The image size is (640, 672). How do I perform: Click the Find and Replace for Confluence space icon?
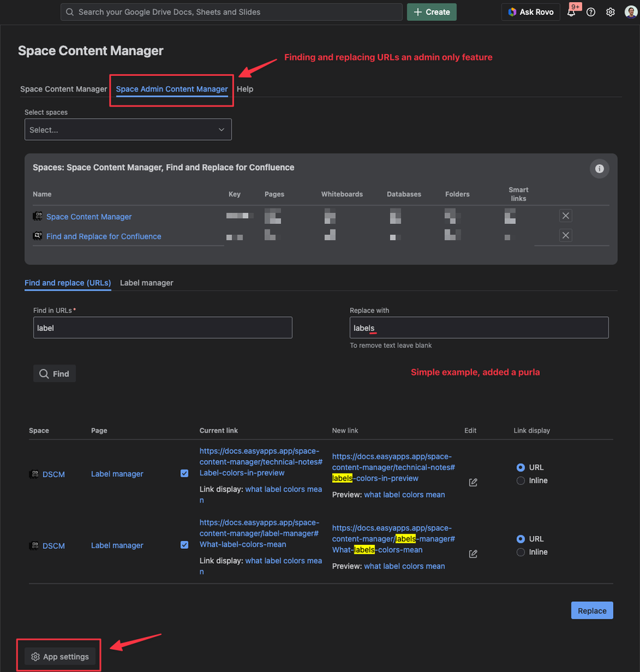pyautogui.click(x=38, y=235)
